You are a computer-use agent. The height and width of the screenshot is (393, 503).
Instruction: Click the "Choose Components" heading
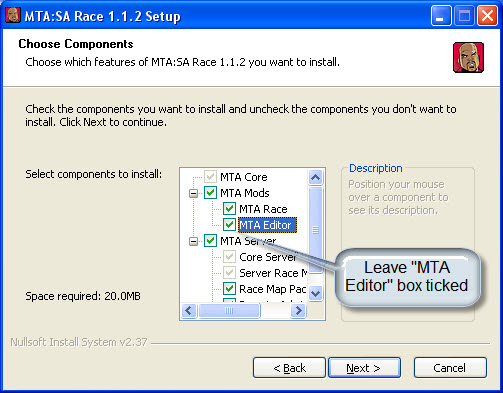pos(76,44)
